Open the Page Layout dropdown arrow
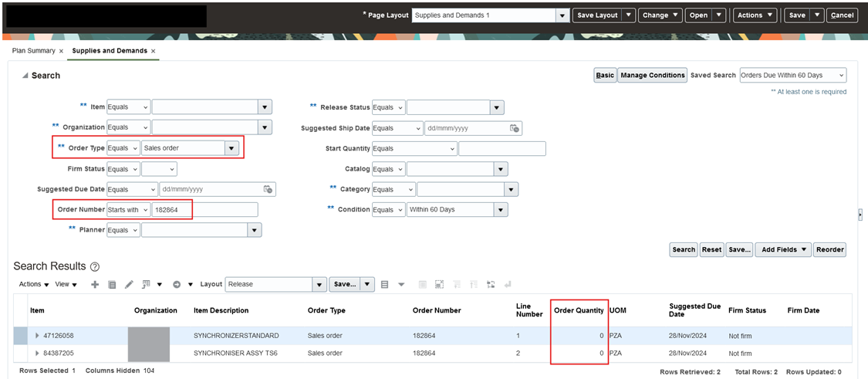The image size is (868, 379). 563,15
